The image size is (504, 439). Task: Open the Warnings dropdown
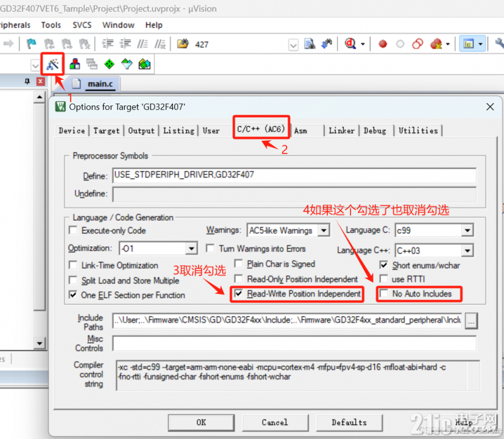[x=324, y=230]
